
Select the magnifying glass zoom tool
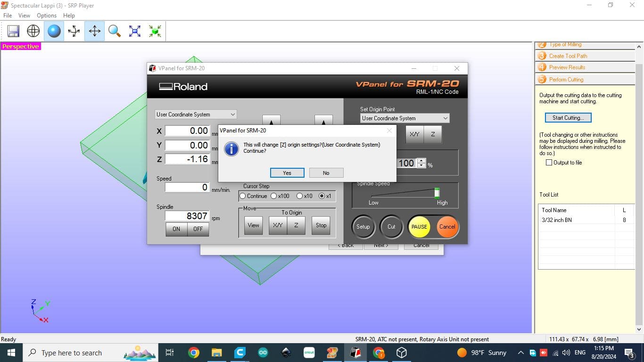tap(115, 32)
